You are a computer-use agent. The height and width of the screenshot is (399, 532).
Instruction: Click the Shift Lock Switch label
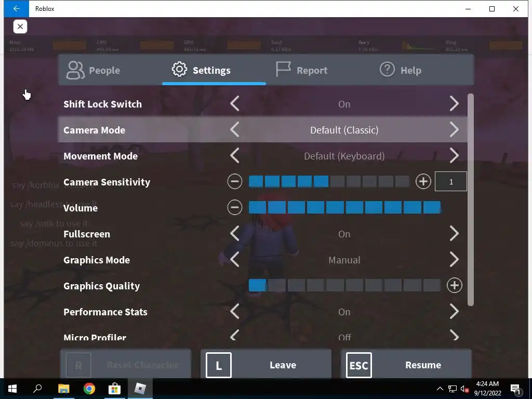pyautogui.click(x=102, y=104)
